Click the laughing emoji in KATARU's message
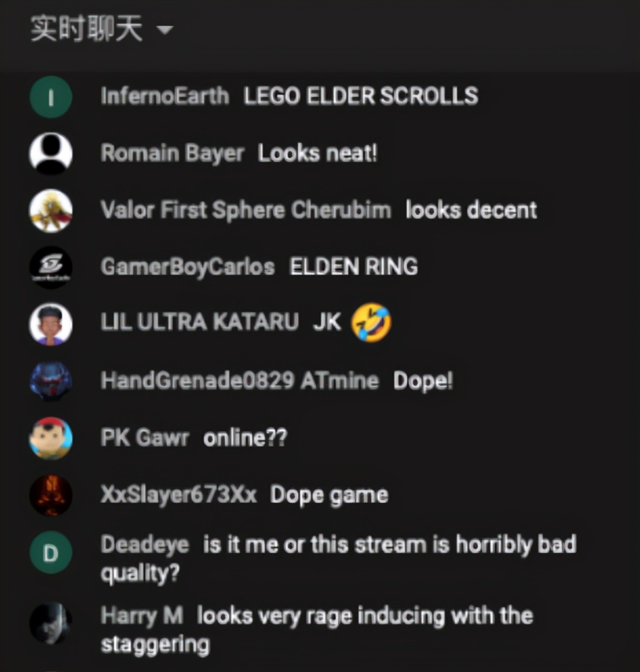This screenshot has width=640, height=672. coord(371,323)
